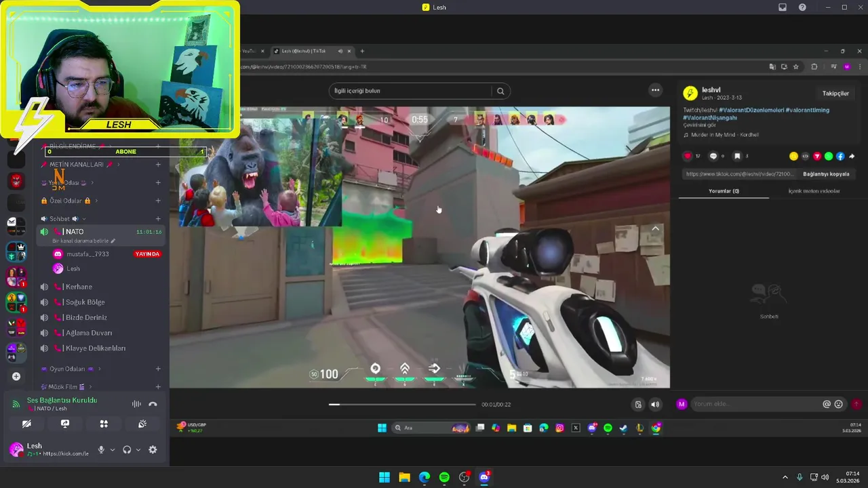Add a channel to Özel Odalar category

pyautogui.click(x=158, y=201)
